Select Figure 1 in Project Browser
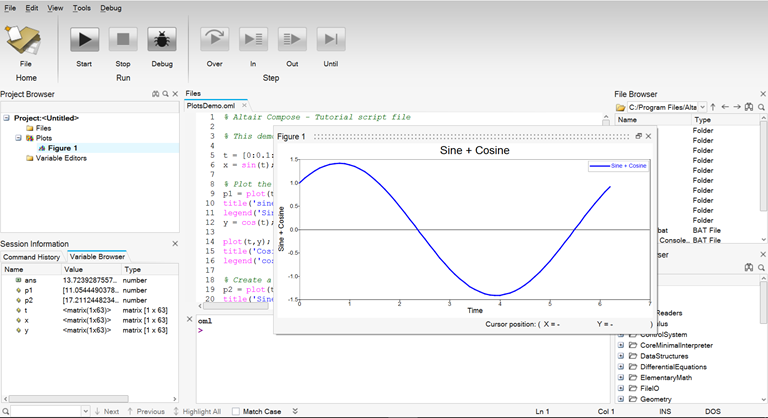The width and height of the screenshot is (768, 418). (62, 148)
